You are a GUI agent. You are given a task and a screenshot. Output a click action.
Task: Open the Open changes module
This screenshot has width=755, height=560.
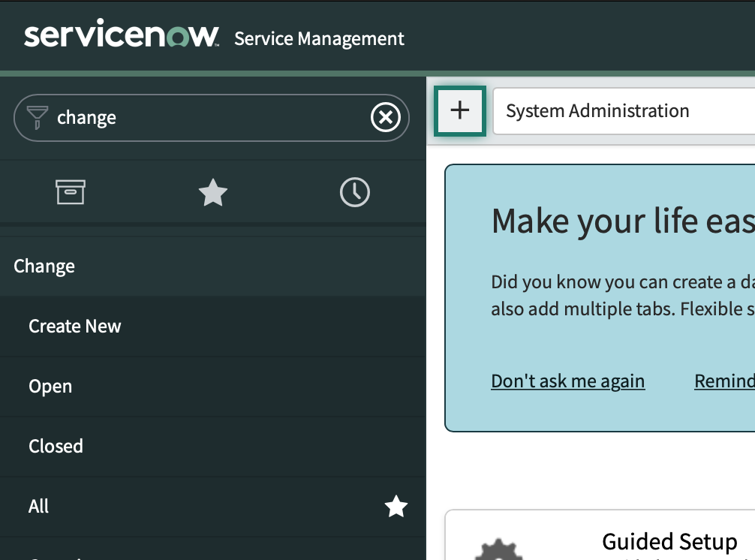click(x=50, y=387)
